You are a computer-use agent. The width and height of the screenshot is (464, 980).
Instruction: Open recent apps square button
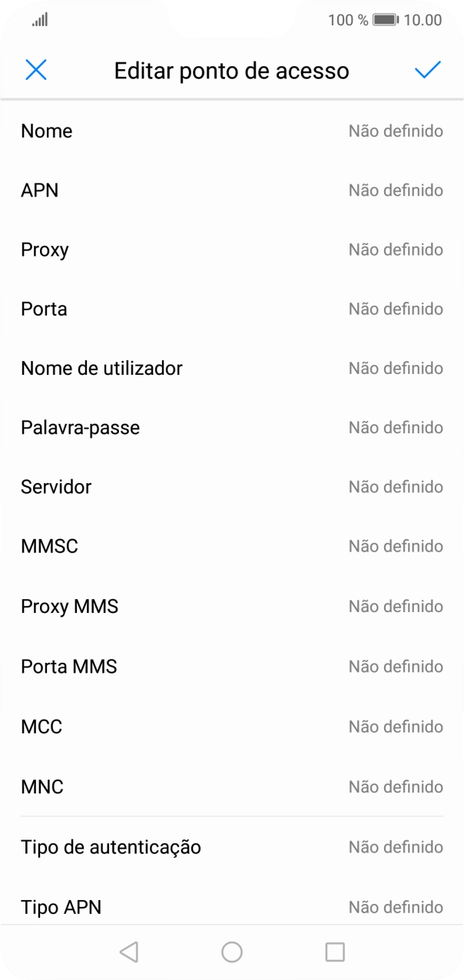335,952
